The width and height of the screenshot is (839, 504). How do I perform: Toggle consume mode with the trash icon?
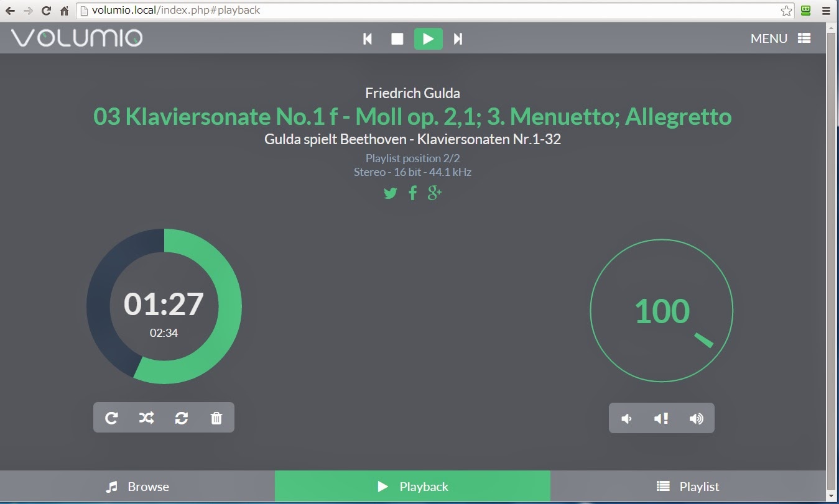click(216, 418)
